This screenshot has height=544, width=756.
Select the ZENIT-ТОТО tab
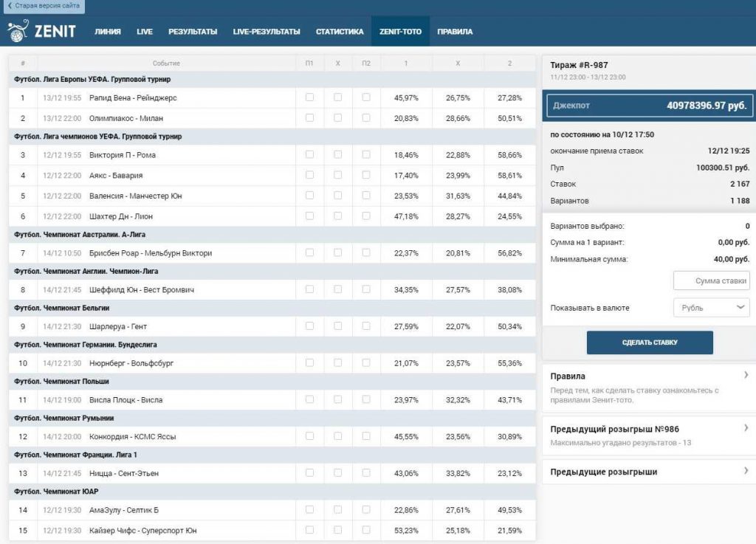tap(400, 31)
